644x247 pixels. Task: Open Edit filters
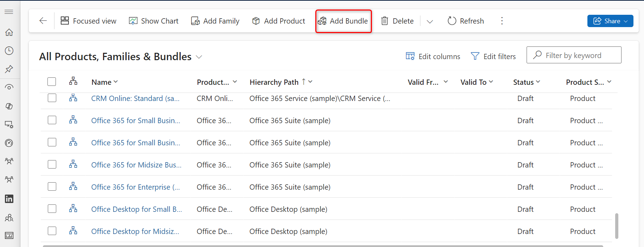tap(493, 56)
